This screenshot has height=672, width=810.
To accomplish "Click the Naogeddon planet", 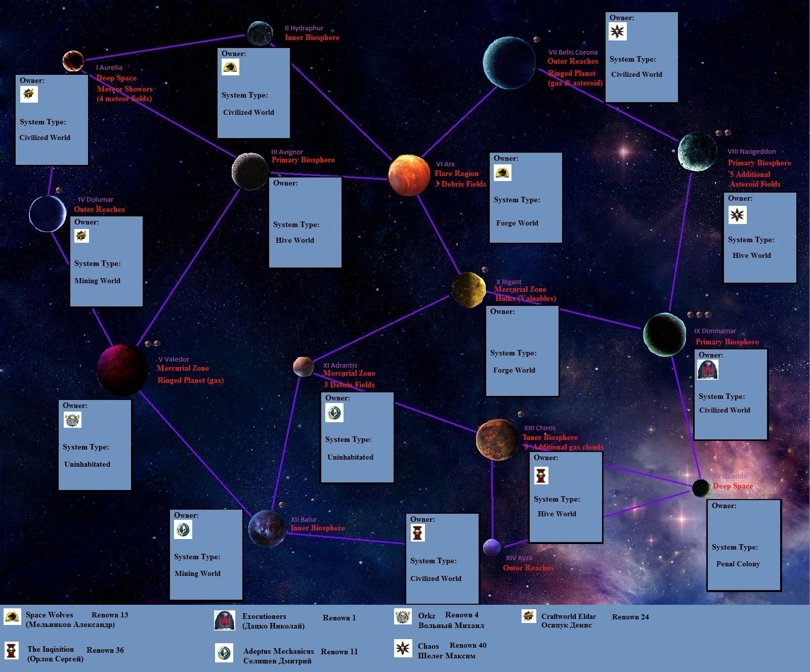I will 698,151.
